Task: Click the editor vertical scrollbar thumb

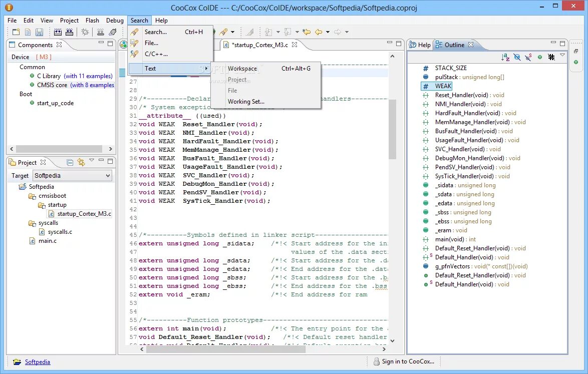Action: pyautogui.click(x=392, y=129)
